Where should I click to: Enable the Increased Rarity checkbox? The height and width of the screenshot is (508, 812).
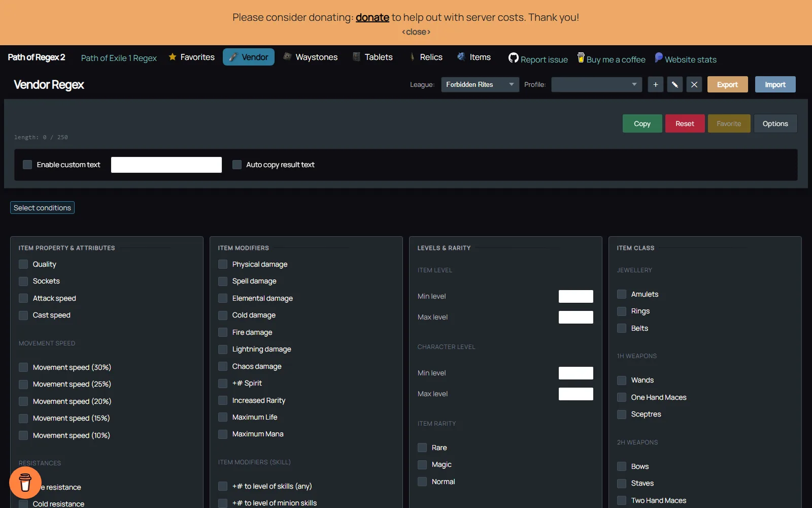(223, 400)
